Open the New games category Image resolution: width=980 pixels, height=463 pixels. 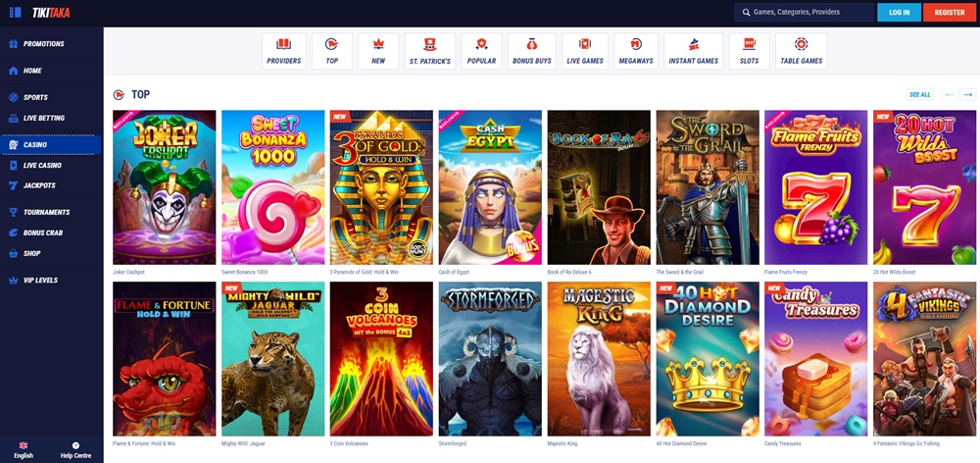click(x=378, y=51)
